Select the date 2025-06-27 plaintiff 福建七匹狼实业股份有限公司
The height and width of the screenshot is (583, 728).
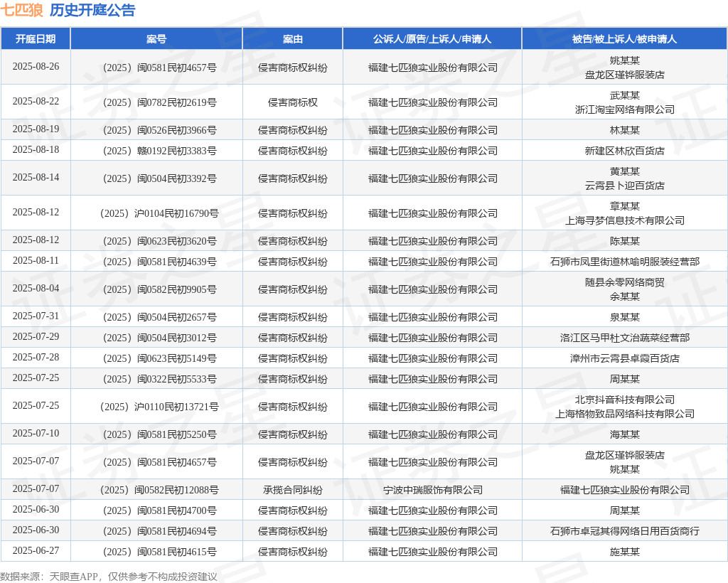point(432,552)
